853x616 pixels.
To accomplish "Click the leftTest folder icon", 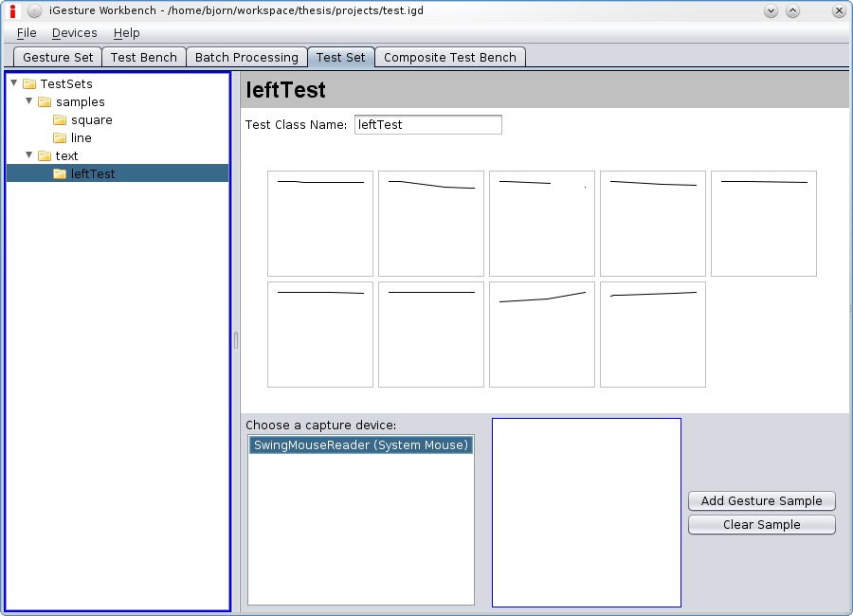I will (x=60, y=174).
